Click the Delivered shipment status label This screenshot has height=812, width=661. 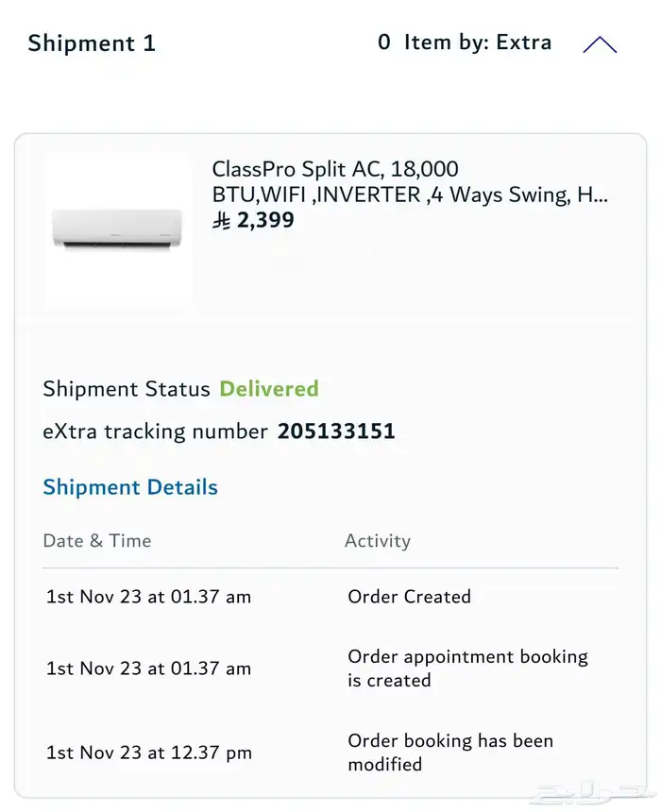click(x=269, y=388)
